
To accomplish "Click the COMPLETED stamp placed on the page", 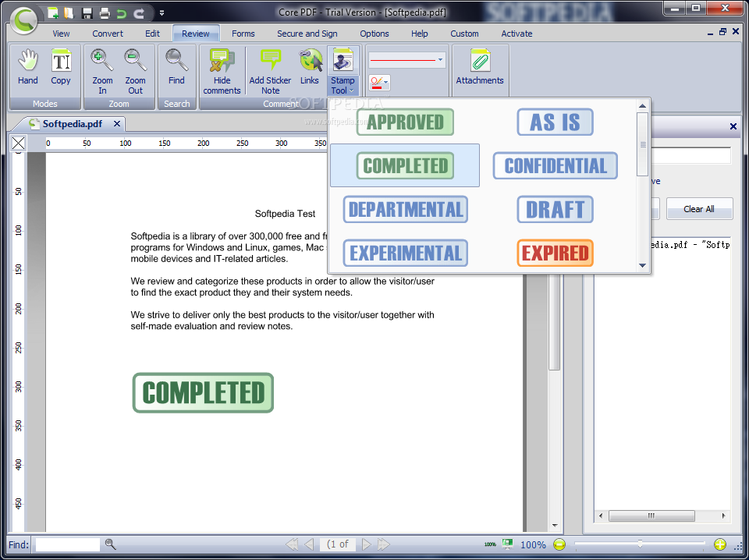I will (203, 393).
